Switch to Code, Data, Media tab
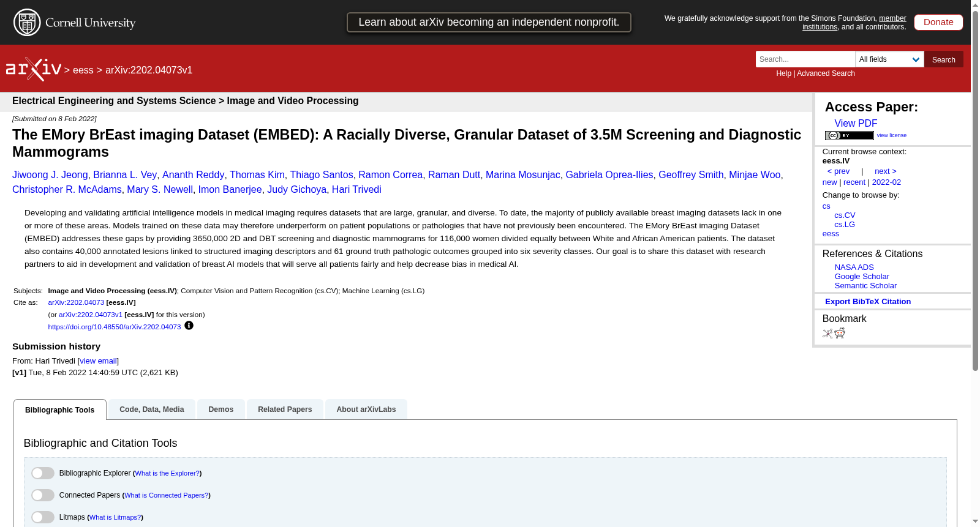 coord(152,409)
